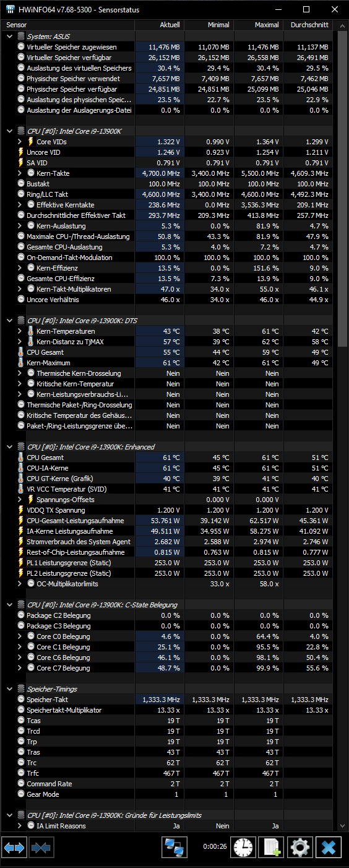Collapse the System: ASUS group
The width and height of the screenshot is (349, 868).
pos(9,37)
